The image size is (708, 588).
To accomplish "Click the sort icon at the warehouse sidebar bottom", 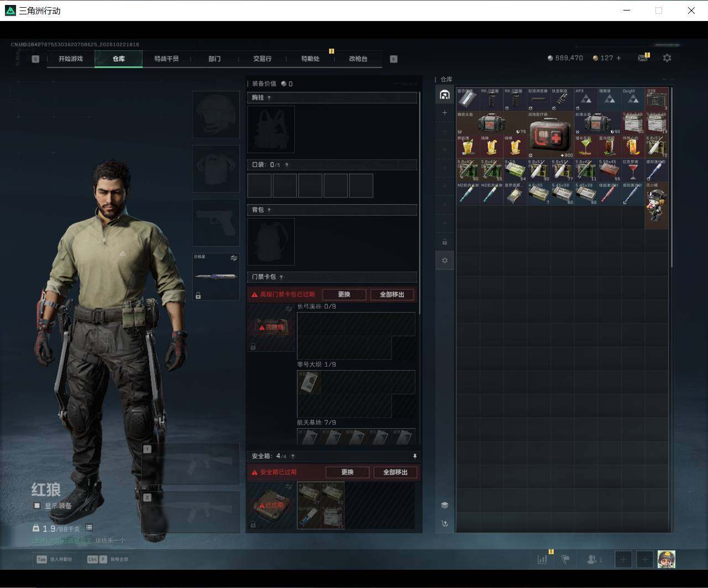I will click(x=444, y=523).
